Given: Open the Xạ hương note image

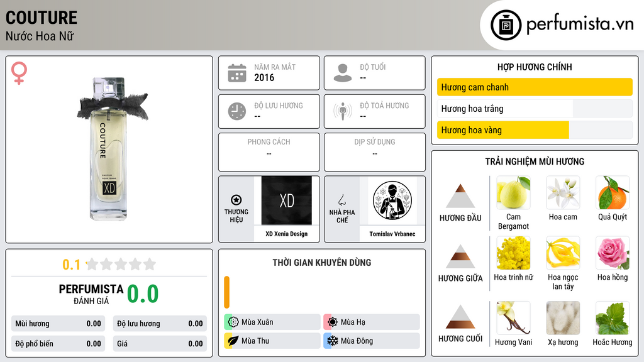Looking at the screenshot, I should coord(563,317).
